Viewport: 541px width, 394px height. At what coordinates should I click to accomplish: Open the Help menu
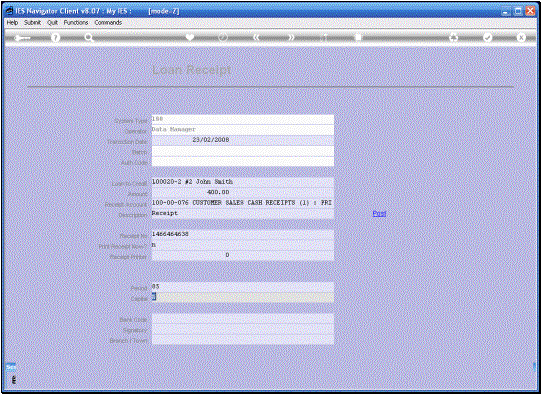click(12, 22)
